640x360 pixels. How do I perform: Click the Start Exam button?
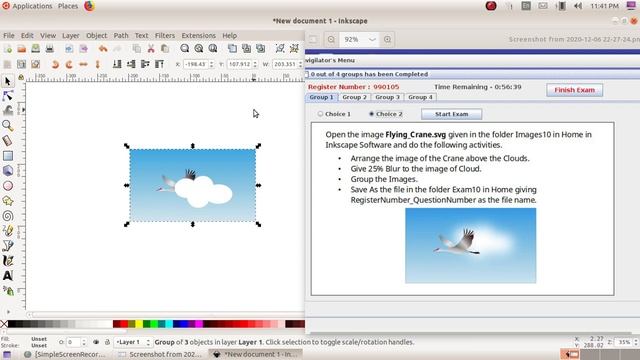(451, 114)
